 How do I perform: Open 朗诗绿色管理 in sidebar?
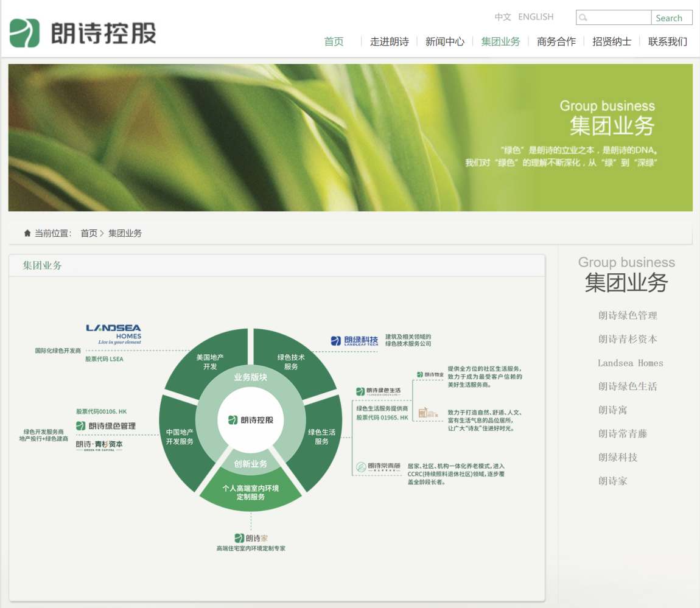point(627,316)
